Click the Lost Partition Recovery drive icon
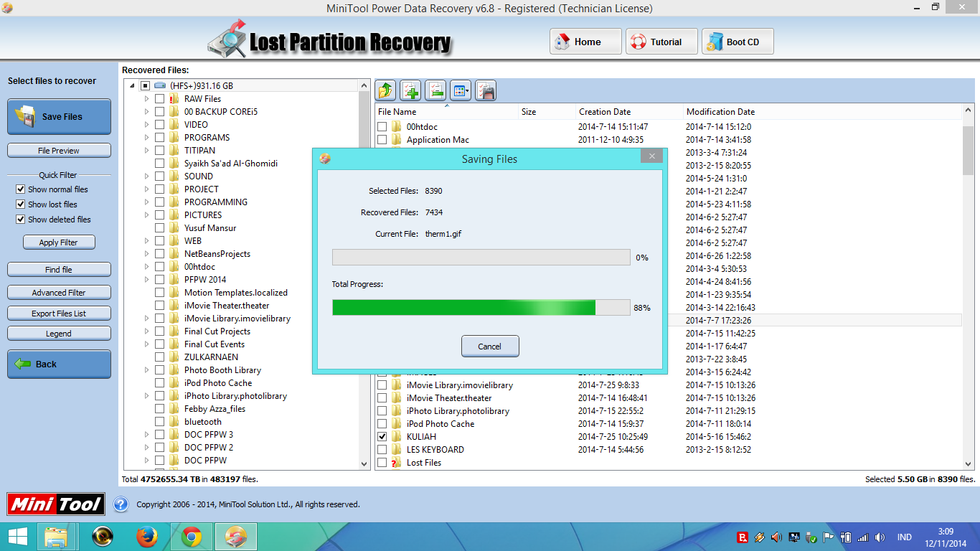This screenshot has height=551, width=980. coord(227,39)
